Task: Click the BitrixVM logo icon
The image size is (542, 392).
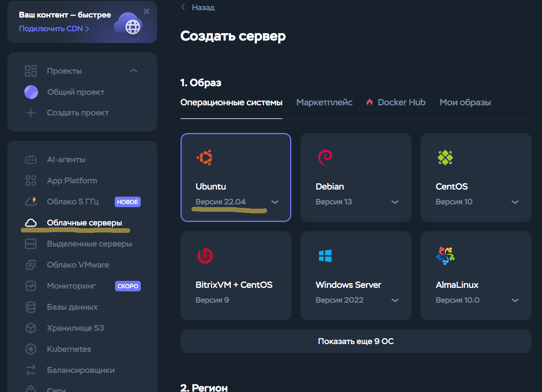Action: tap(205, 256)
